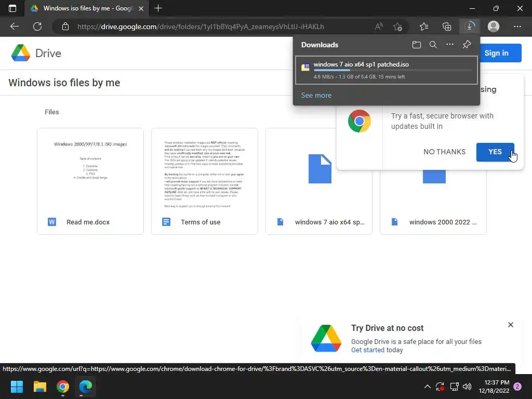This screenshot has height=399, width=532.
Task: Pin the Downloads panel
Action: (x=467, y=45)
